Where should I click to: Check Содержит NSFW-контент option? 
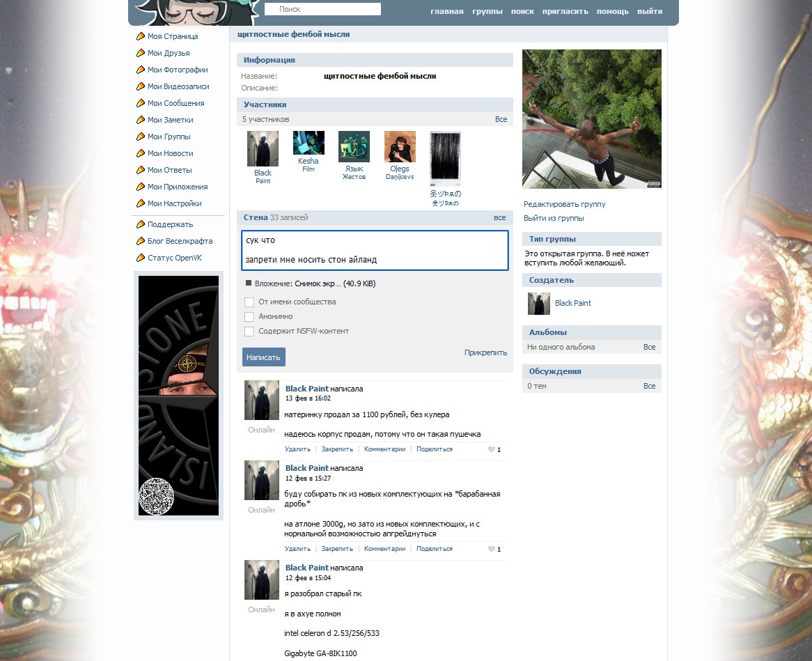click(249, 331)
